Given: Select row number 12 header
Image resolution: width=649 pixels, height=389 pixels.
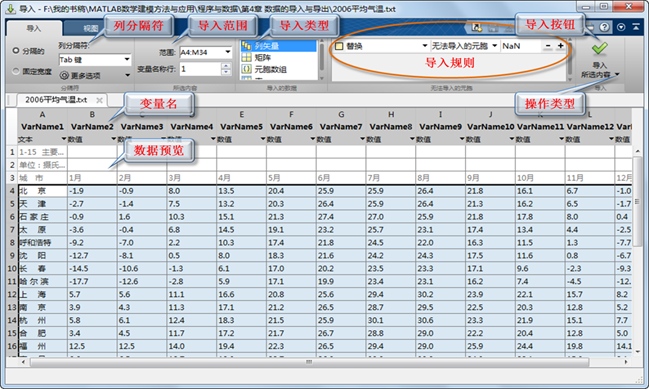Looking at the screenshot, I should pos(12,294).
